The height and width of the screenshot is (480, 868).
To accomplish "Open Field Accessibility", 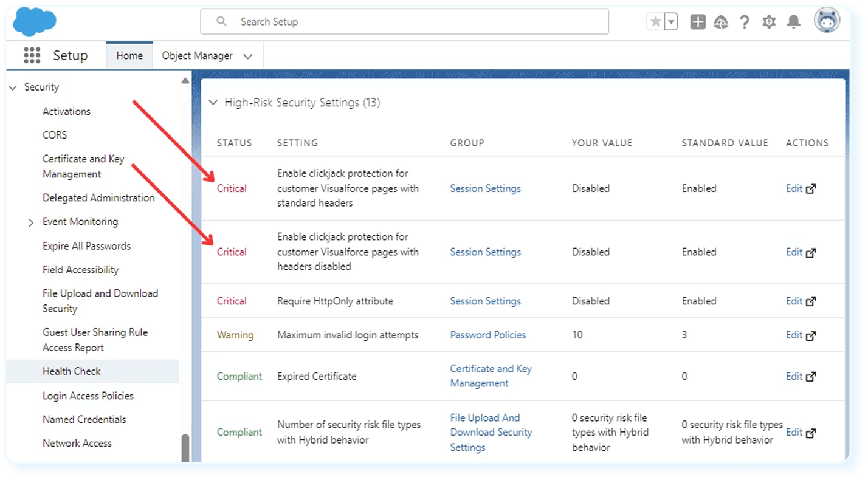I will [x=80, y=270].
